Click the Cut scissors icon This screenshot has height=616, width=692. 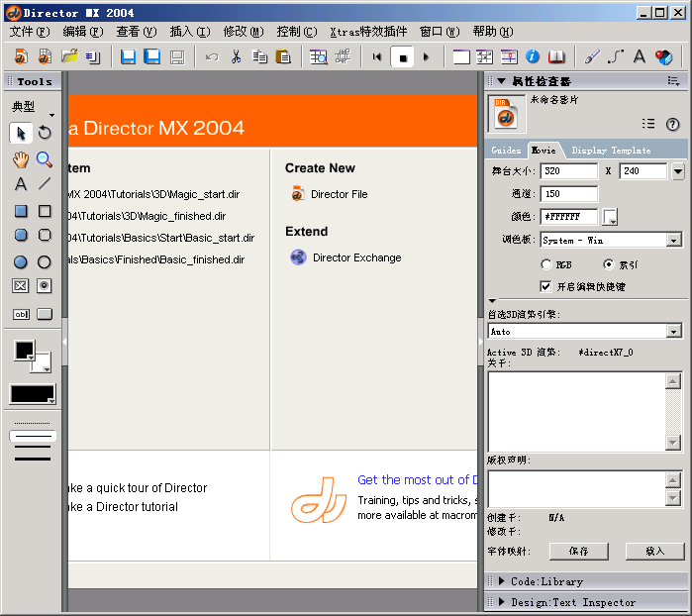pyautogui.click(x=236, y=57)
